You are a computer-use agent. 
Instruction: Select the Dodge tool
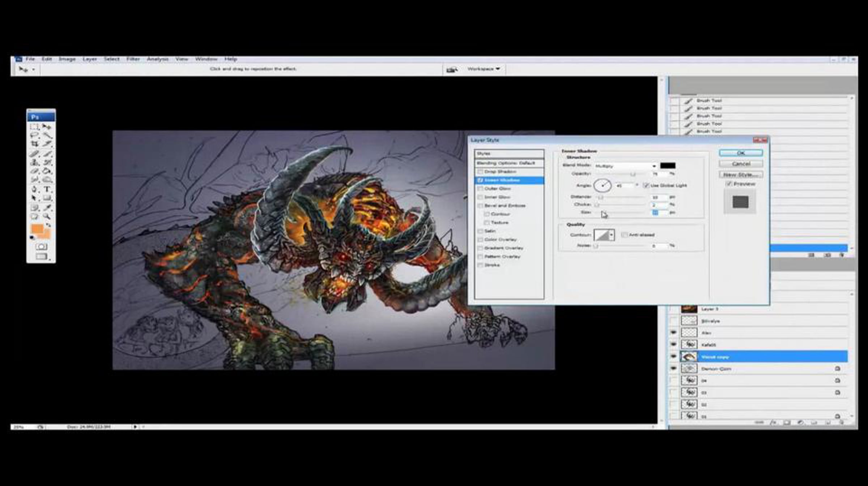pyautogui.click(x=47, y=180)
